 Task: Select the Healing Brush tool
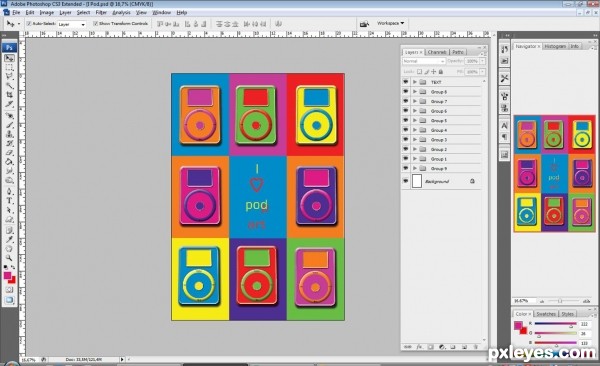[9, 116]
